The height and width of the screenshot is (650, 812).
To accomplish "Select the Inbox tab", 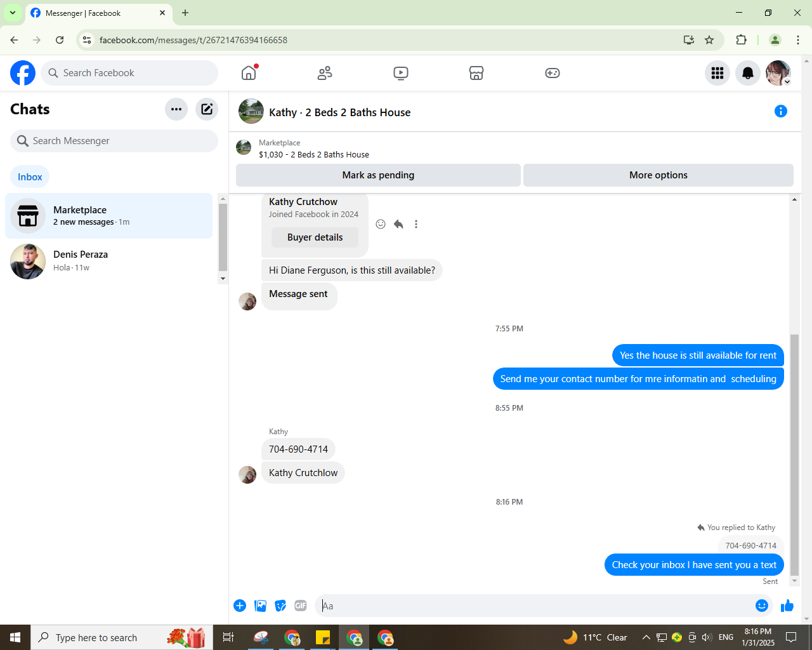I will [30, 177].
